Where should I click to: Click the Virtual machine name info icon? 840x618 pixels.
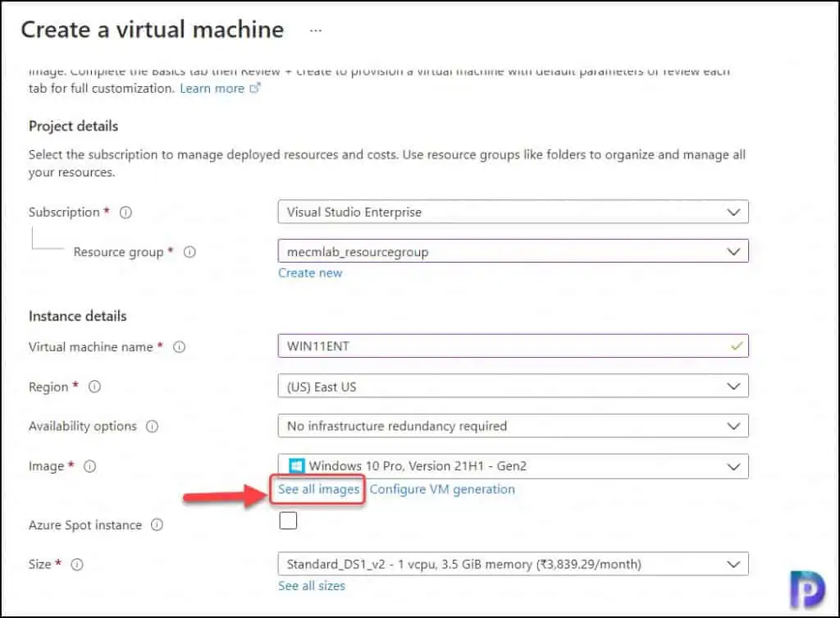coord(179,347)
